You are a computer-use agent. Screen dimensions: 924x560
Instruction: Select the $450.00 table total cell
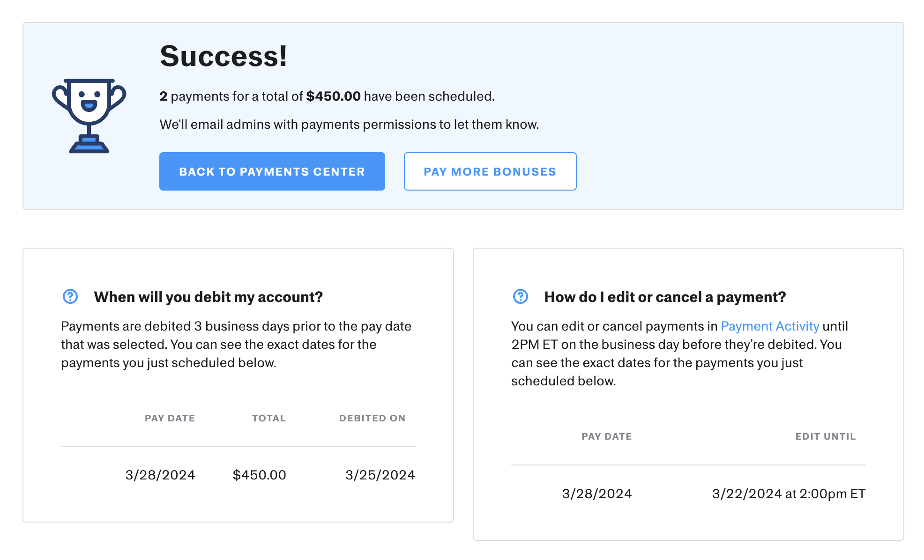pyautogui.click(x=259, y=475)
